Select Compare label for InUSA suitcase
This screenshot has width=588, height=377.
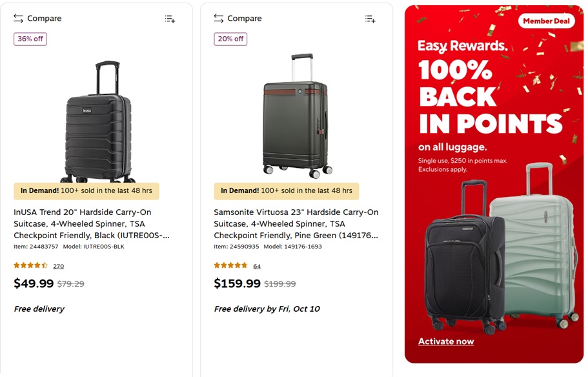tap(45, 19)
